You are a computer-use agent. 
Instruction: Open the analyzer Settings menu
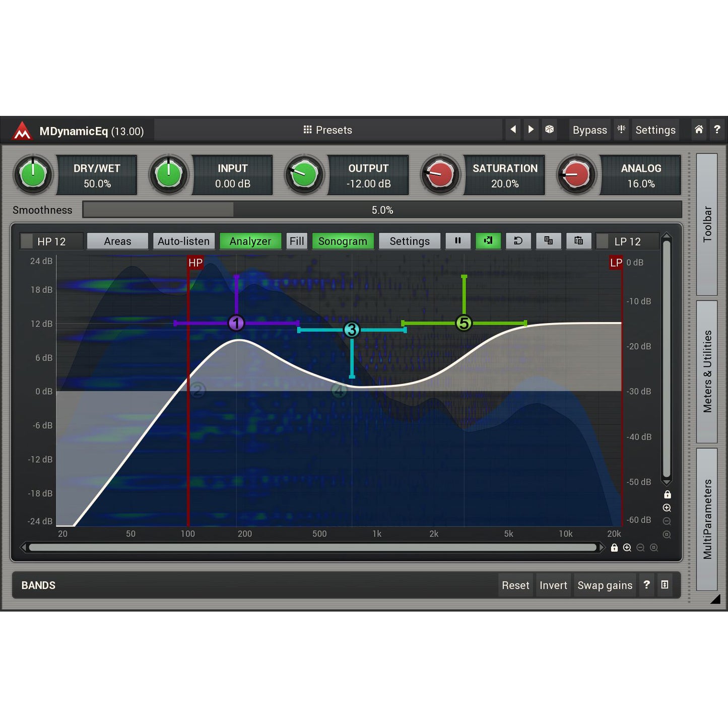409,241
